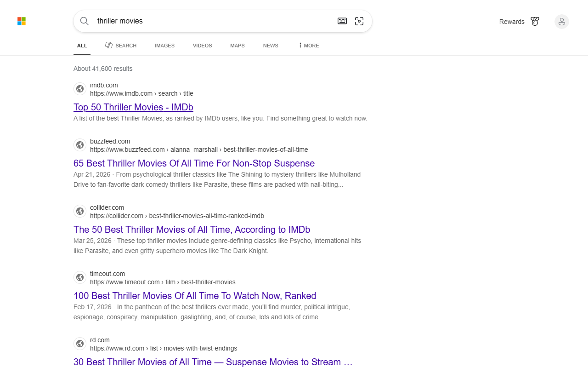Click the buzzfeed.com site name
588x368 pixels.
[x=110, y=141]
